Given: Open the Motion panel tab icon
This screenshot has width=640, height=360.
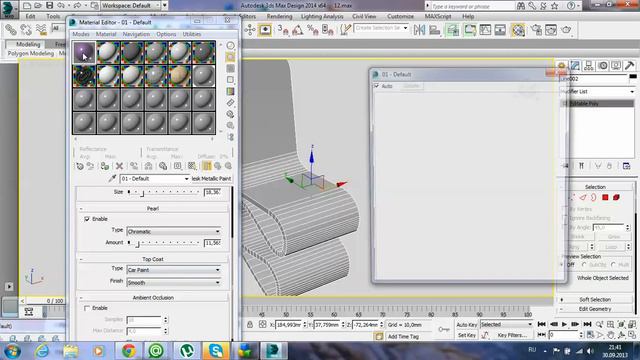Looking at the screenshot, I should 602,65.
